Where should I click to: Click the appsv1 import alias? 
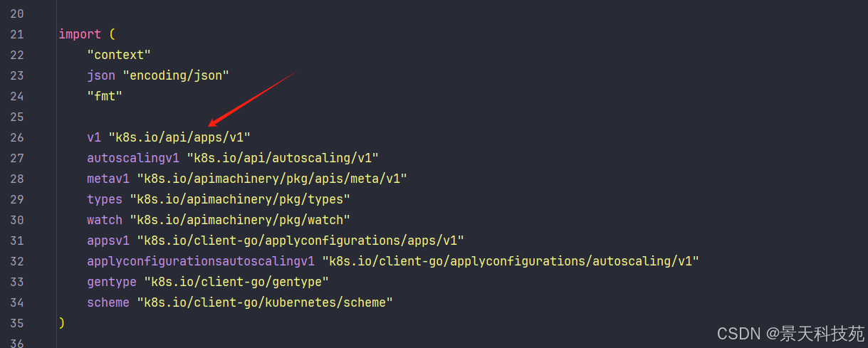coord(108,241)
